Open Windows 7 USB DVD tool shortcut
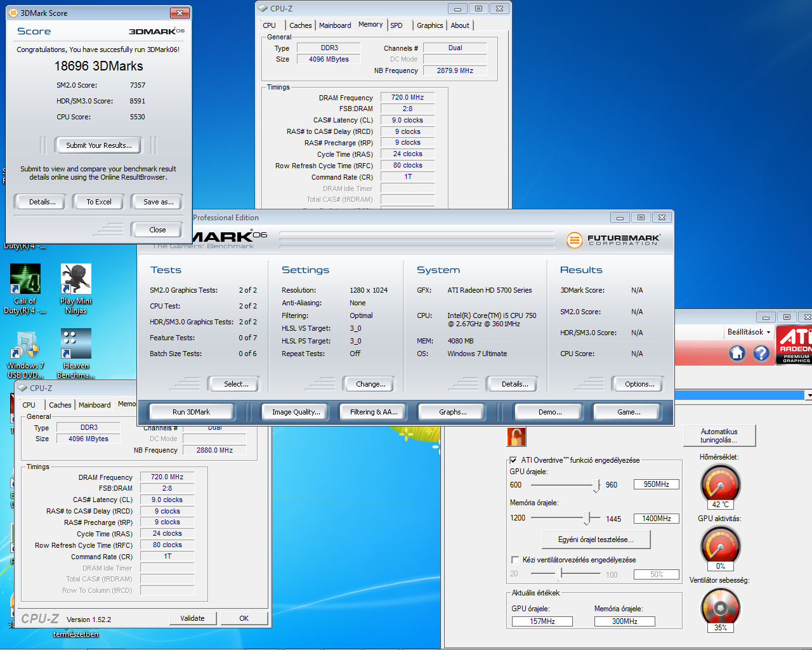 (x=25, y=354)
